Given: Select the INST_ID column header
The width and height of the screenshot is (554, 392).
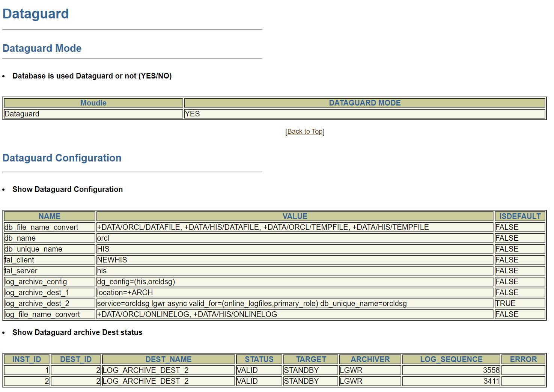Looking at the screenshot, I should click(x=26, y=359).
